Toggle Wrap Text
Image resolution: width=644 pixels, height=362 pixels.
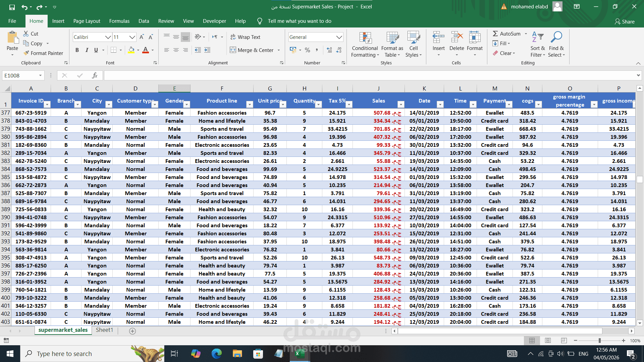pos(245,37)
